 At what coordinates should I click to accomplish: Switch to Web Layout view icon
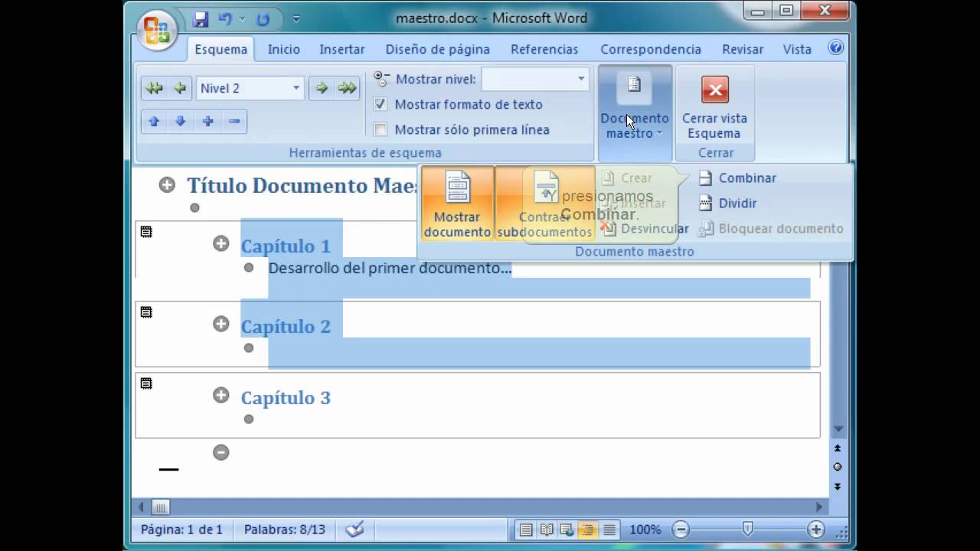pyautogui.click(x=567, y=529)
